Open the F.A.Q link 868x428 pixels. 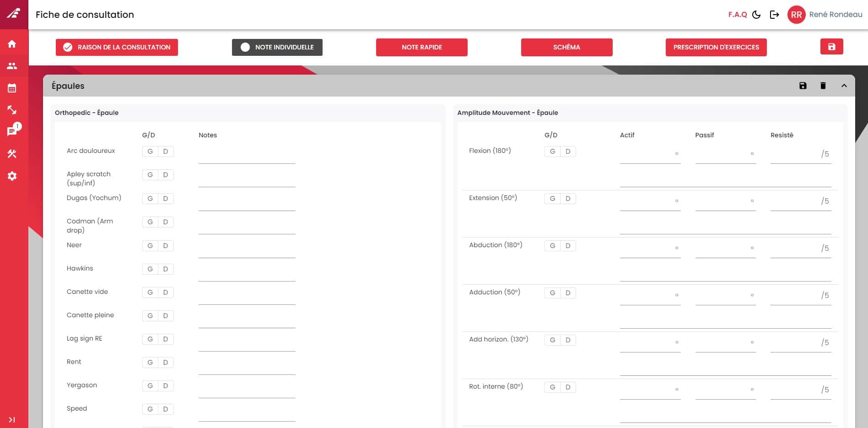(738, 15)
